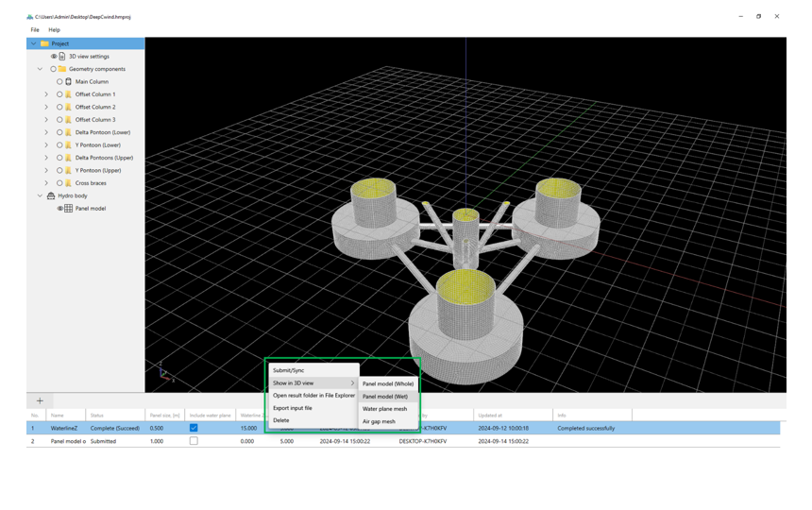This screenshot has height=510, width=812.
Task: Toggle Delta Pontoon (Lower) visibility circle
Action: 59,132
